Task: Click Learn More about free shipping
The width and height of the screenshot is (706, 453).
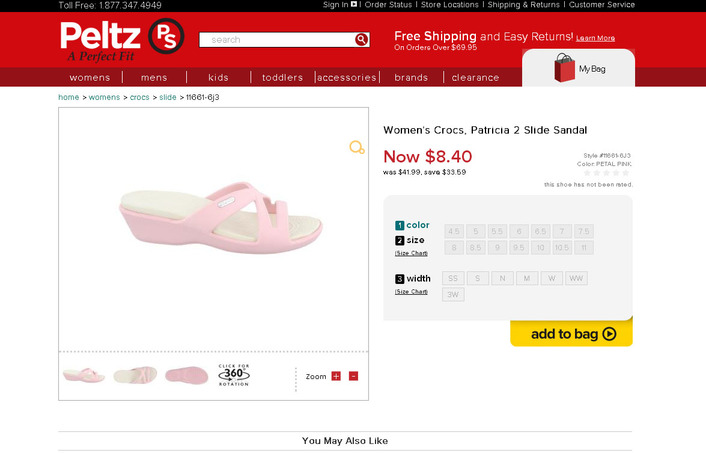Action: 595,38
